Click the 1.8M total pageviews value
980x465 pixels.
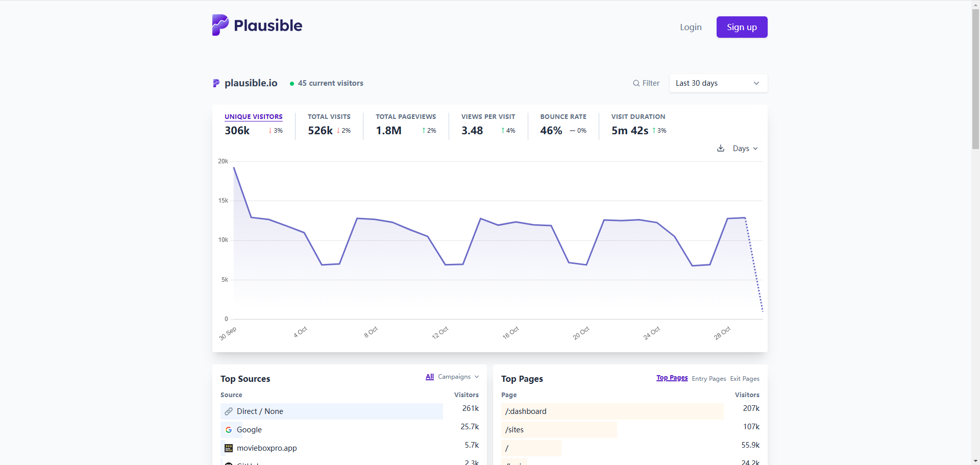389,131
